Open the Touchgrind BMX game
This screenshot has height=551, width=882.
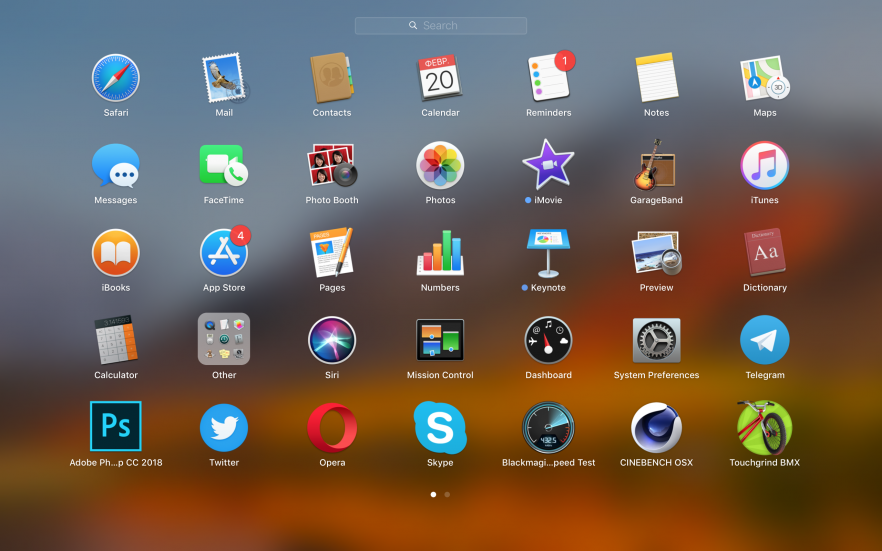click(x=764, y=427)
